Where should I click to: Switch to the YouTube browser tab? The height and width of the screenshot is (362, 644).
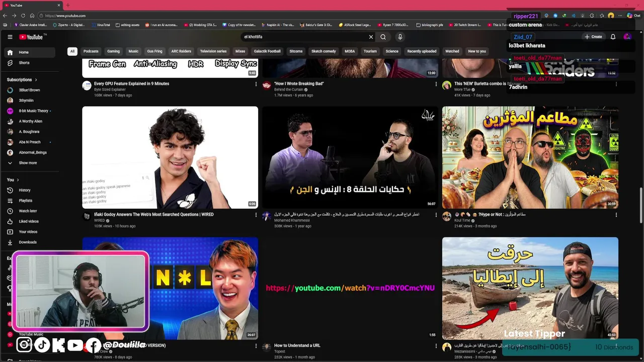(31, 5)
